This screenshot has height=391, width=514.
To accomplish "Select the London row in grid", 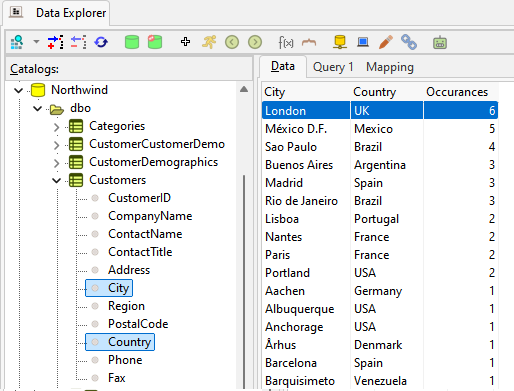I will pyautogui.click(x=380, y=110).
